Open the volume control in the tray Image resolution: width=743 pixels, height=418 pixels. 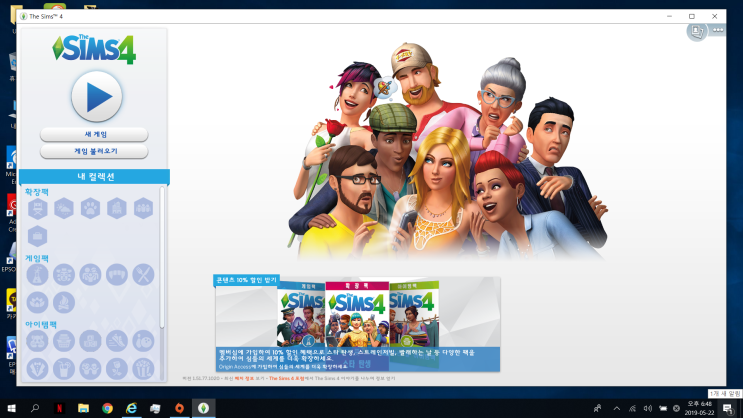coord(648,408)
